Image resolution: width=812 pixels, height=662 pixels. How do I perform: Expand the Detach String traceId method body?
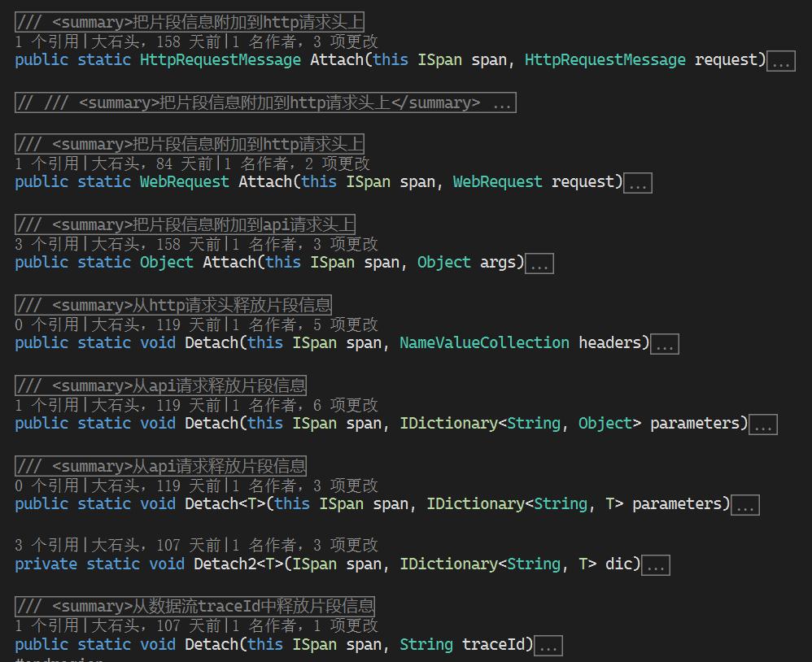point(548,646)
